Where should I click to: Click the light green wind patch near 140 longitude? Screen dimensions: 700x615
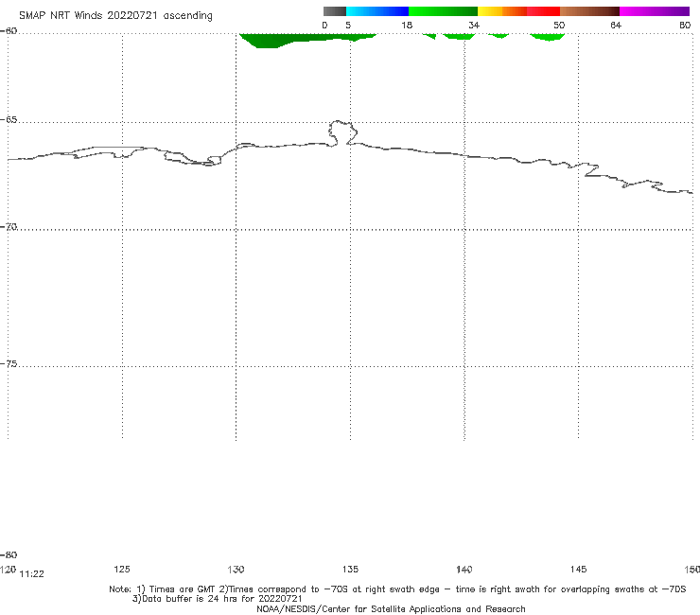pos(459,36)
